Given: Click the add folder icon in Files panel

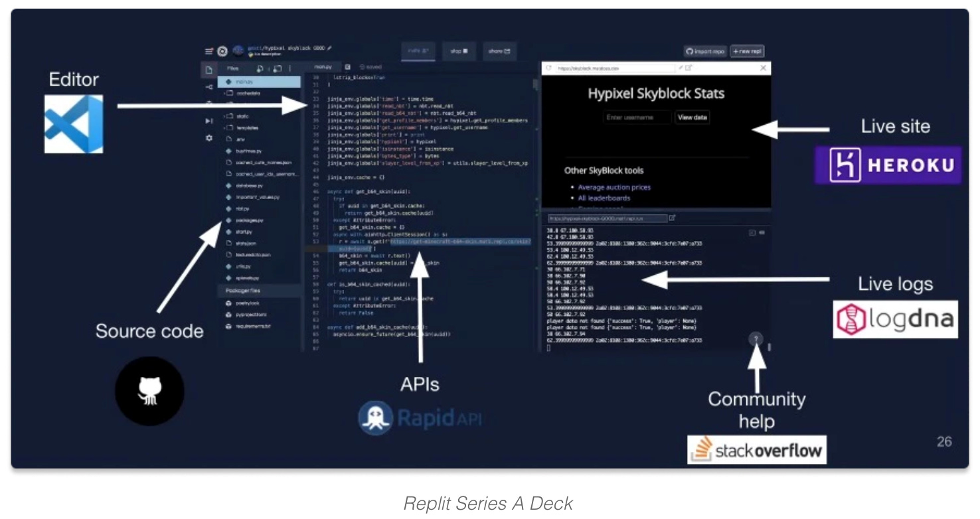Looking at the screenshot, I should click(277, 68).
